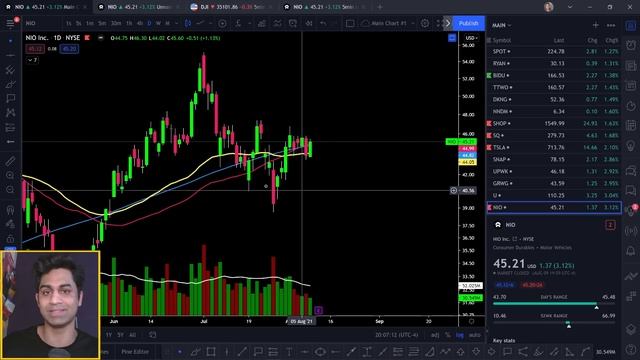Switch the chart to fullscreen mode
Screen dimensions: 640x360
pos(439,23)
